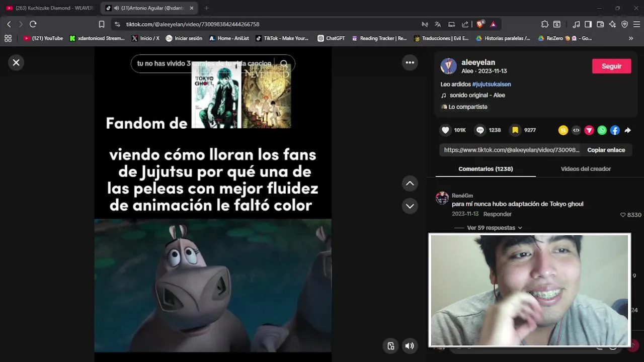Go to the next video with down arrow

410,206
